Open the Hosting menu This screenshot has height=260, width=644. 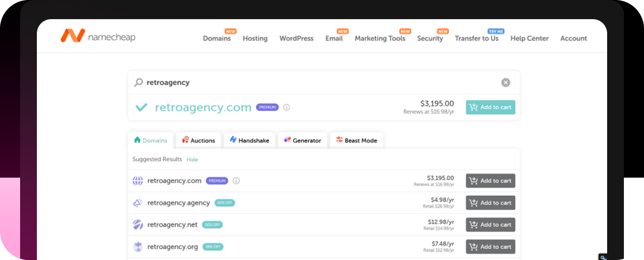coord(255,38)
